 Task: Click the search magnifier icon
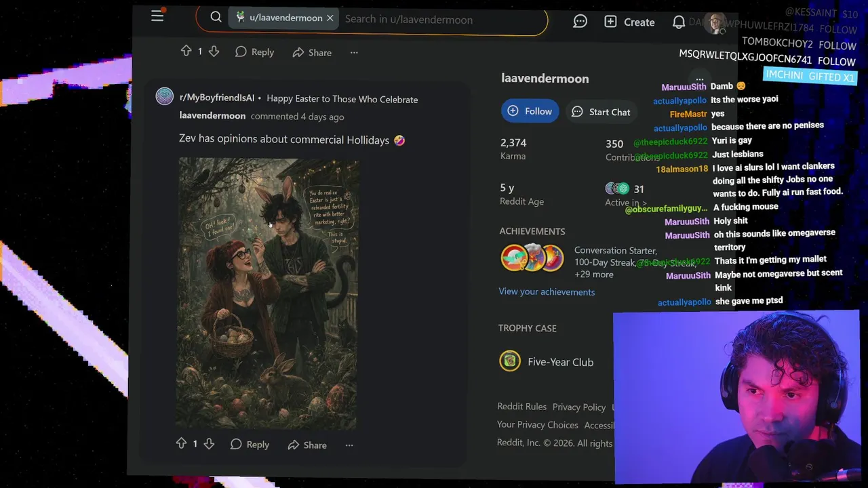[216, 17]
